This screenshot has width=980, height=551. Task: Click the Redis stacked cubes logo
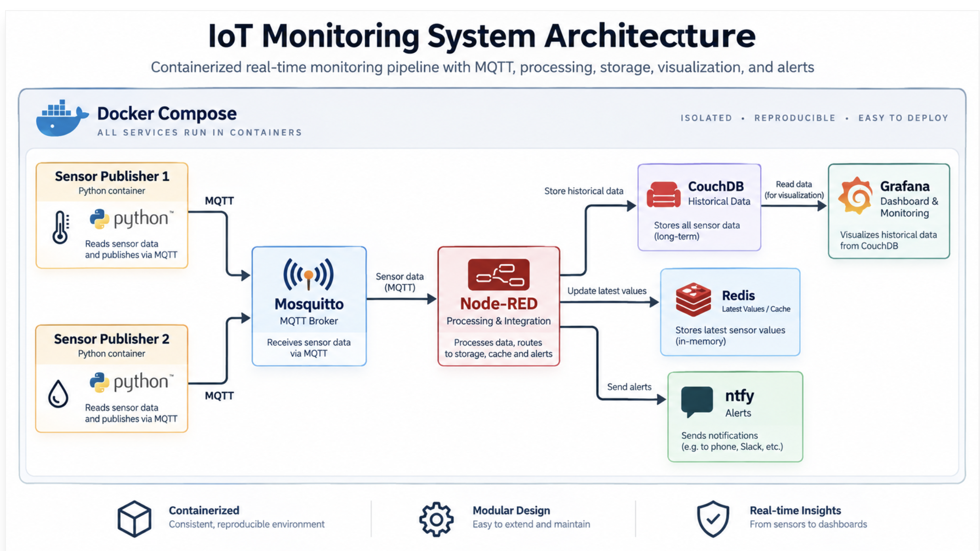693,299
